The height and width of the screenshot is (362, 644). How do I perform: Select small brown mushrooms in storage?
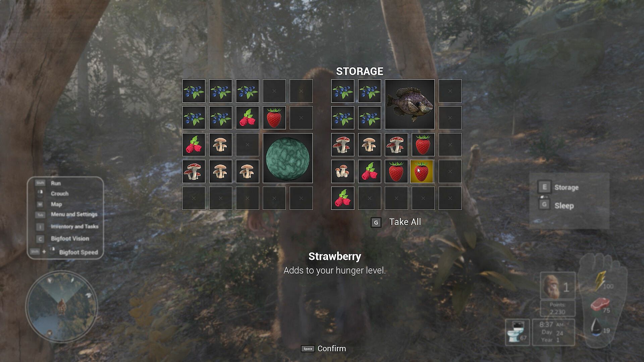342,171
